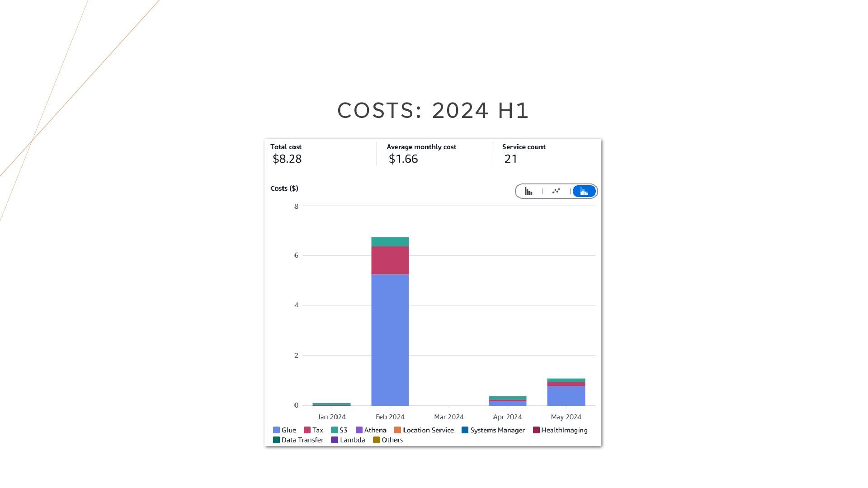The height and width of the screenshot is (488, 868).
Task: Click the Athena legend color square
Action: 359,430
